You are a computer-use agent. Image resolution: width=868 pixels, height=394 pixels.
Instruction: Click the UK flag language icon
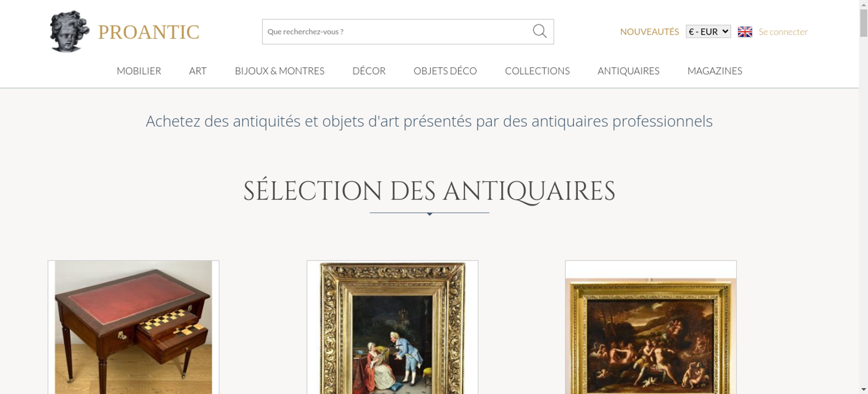[x=745, y=32]
